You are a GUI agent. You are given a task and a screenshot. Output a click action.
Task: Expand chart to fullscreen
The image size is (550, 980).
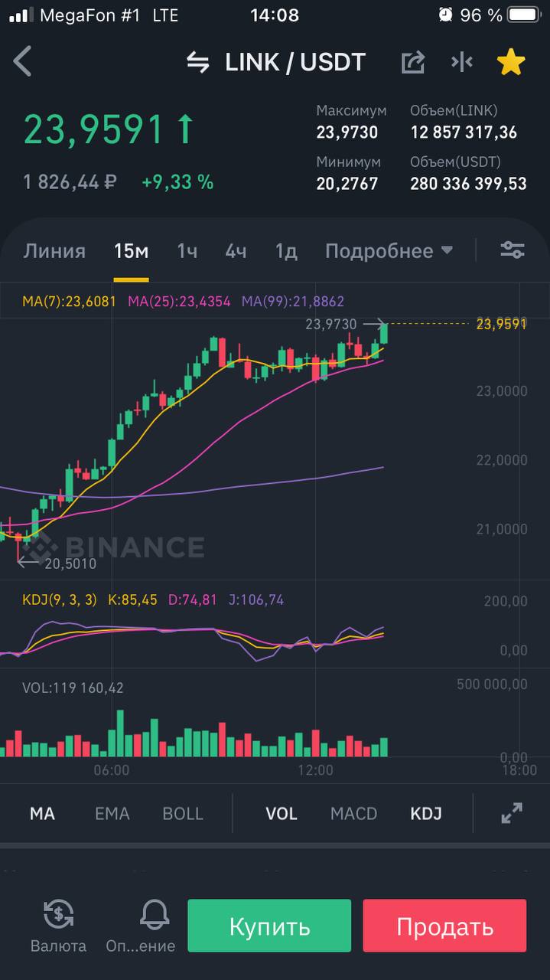click(512, 813)
